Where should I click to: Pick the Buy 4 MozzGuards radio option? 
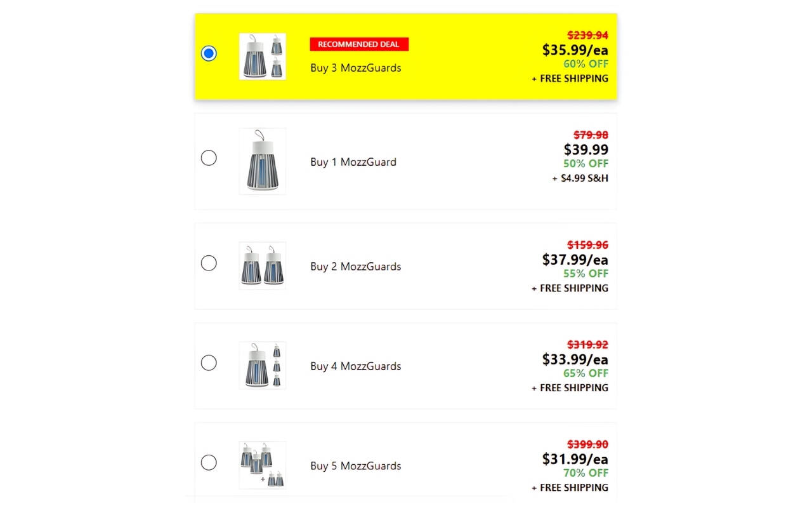(x=209, y=363)
